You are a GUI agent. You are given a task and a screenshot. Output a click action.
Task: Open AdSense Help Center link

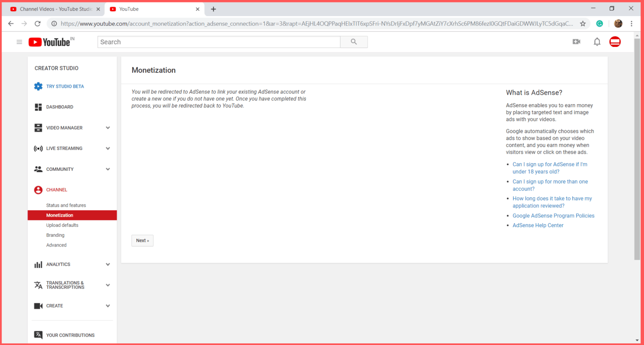pos(538,225)
